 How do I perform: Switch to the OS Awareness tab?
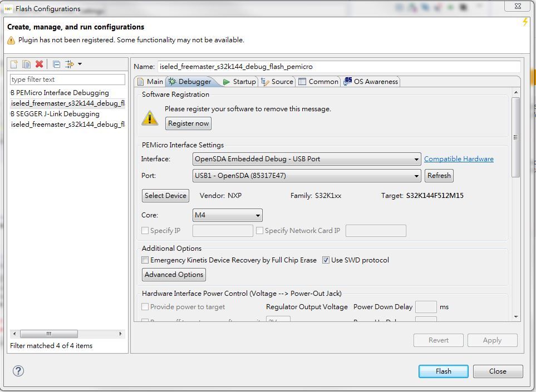(371, 82)
